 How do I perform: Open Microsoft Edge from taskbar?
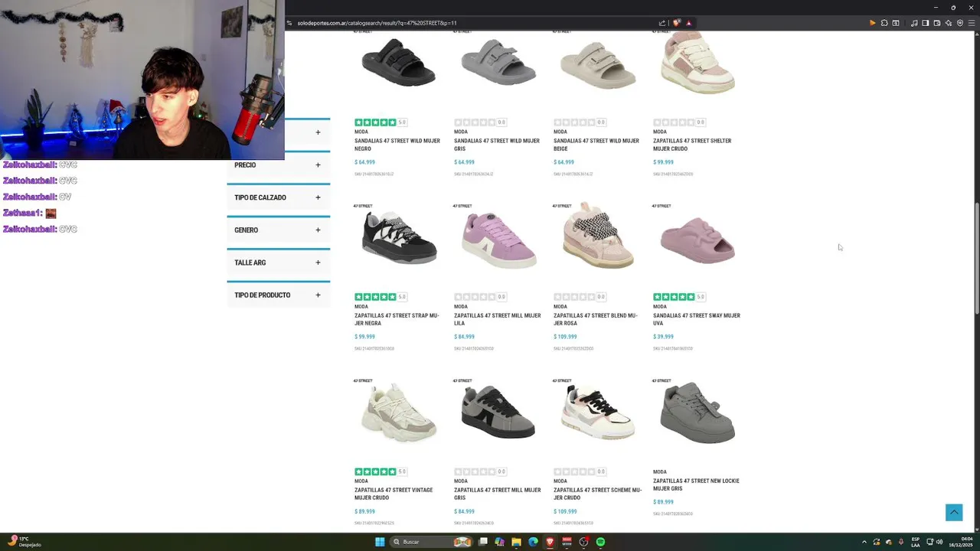(533, 542)
